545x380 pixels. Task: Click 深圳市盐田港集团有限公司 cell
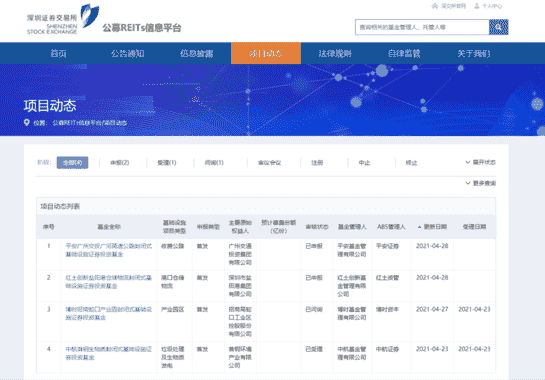240,286
